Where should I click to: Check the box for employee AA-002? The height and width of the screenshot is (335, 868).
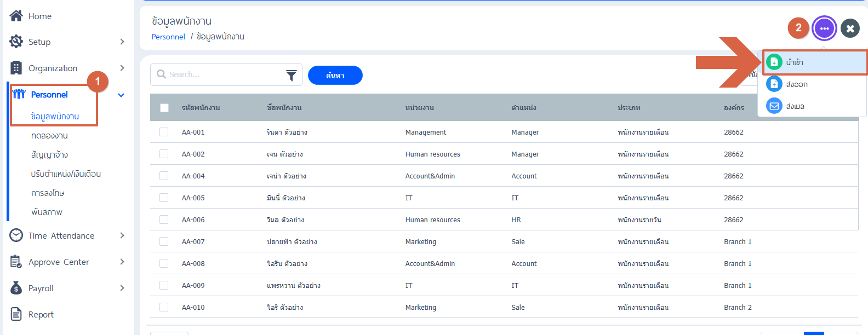coord(164,154)
